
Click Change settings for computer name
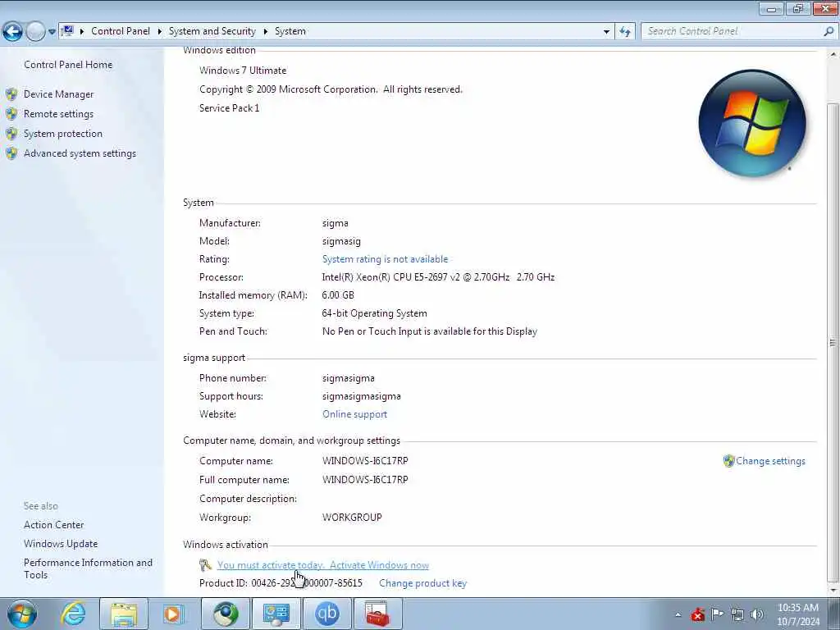click(x=770, y=461)
